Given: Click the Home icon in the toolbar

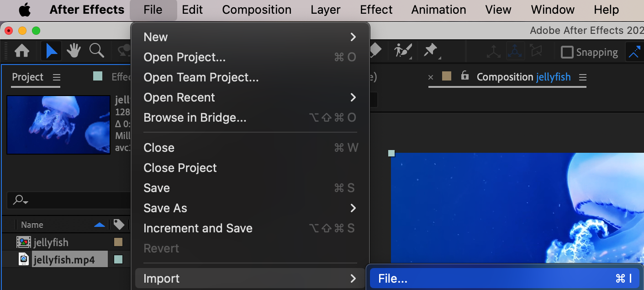Looking at the screenshot, I should (x=21, y=51).
